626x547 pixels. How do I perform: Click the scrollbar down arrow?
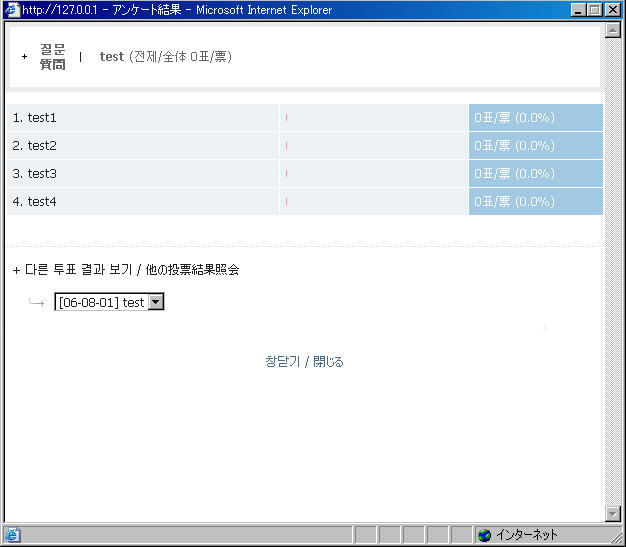pos(612,514)
